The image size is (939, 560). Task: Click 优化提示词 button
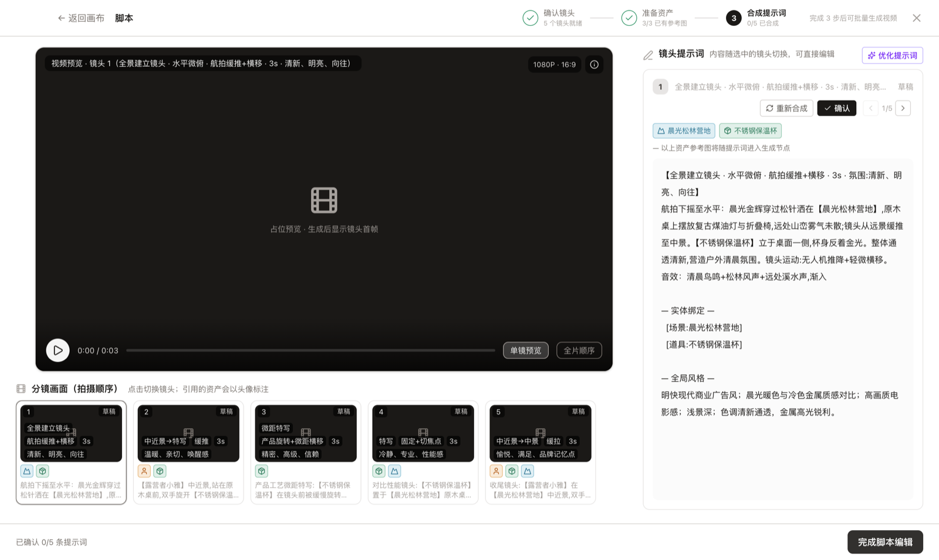(893, 56)
